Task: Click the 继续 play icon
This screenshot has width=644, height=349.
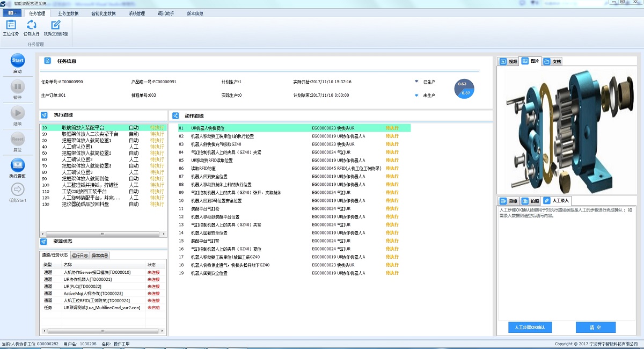Action: coord(18,112)
